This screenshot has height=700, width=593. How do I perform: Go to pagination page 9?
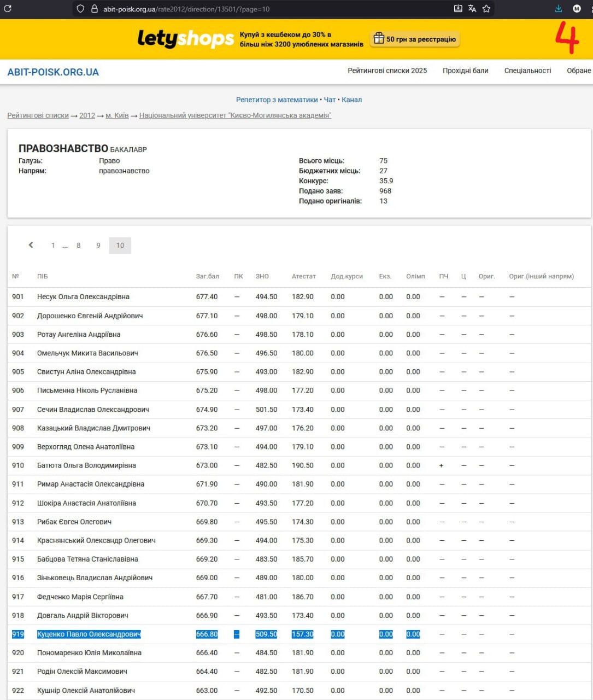click(98, 246)
